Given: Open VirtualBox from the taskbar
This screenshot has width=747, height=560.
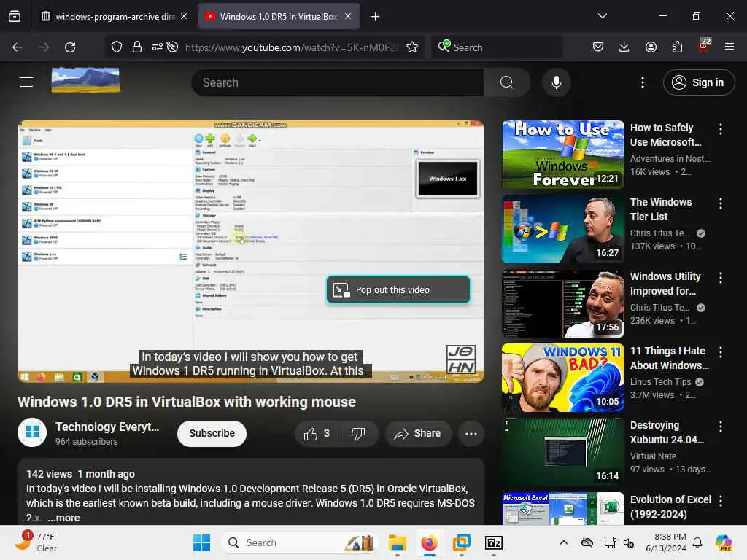Looking at the screenshot, I should coord(461,542).
